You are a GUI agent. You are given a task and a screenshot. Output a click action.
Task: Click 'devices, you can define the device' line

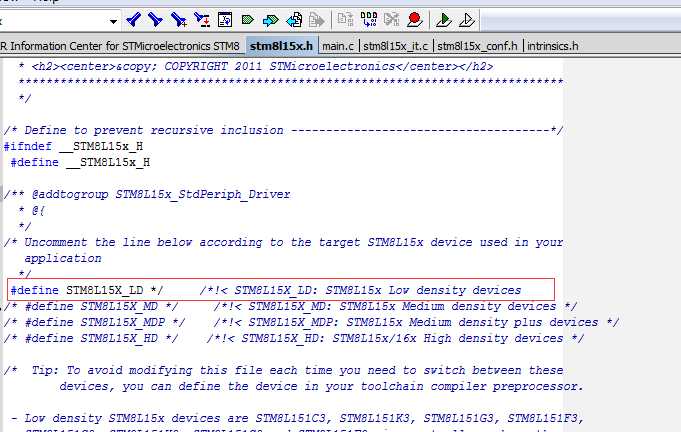[x=321, y=386]
